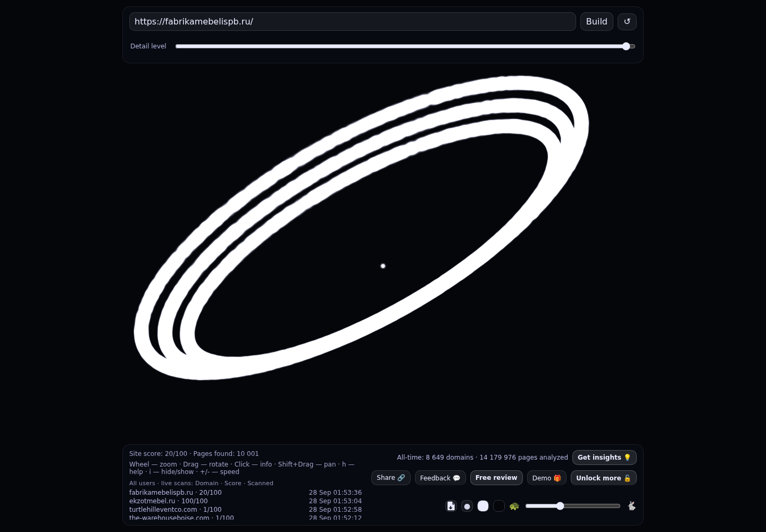766x532 pixels.
Task: Select the turtlehilleventco.com scan row
Action: coord(245,510)
